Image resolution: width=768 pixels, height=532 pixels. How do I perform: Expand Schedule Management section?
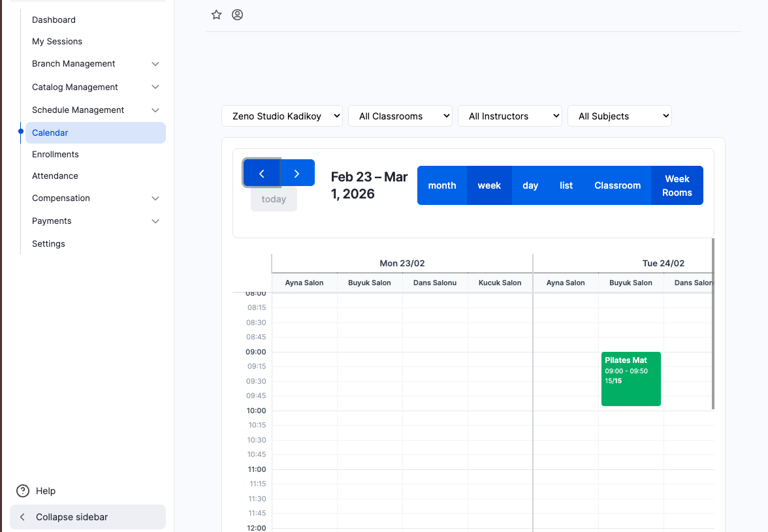(155, 110)
